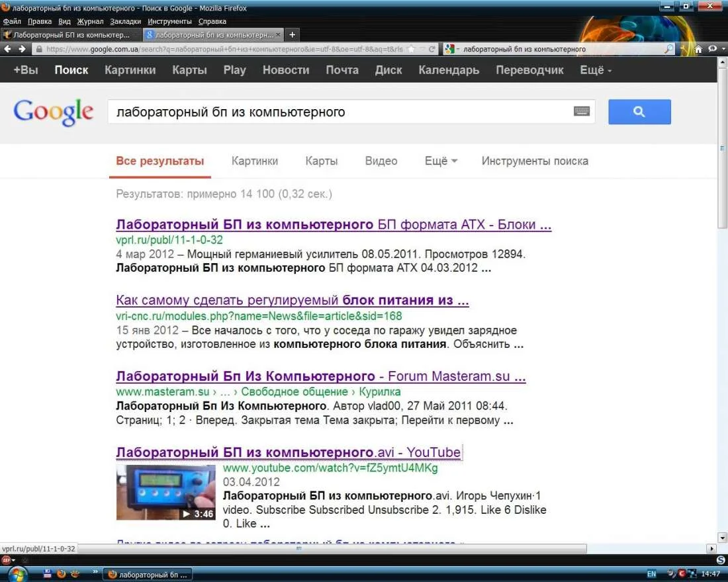728x582 pixels.
Task: Open result Как самому сделать регулируемый блок питания
Action: [x=292, y=300]
